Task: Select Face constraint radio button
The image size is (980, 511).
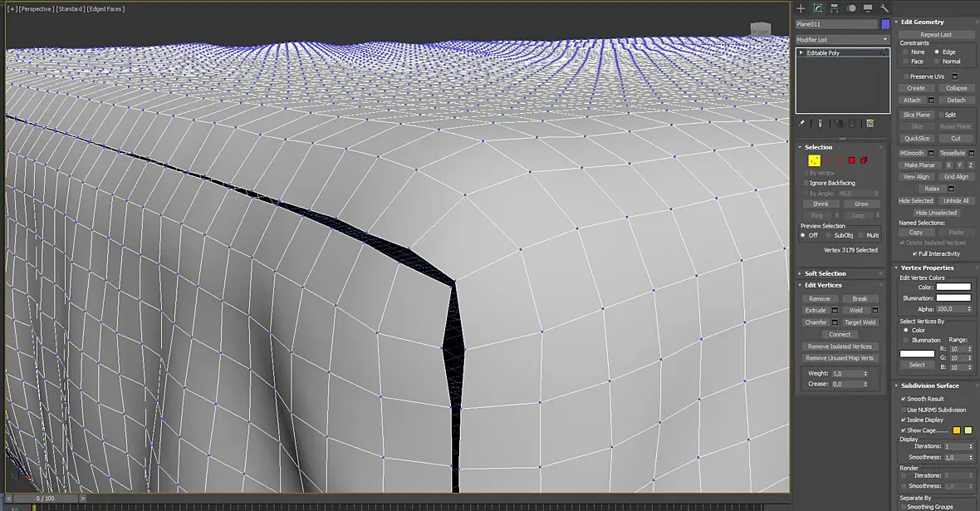Action: [x=905, y=61]
